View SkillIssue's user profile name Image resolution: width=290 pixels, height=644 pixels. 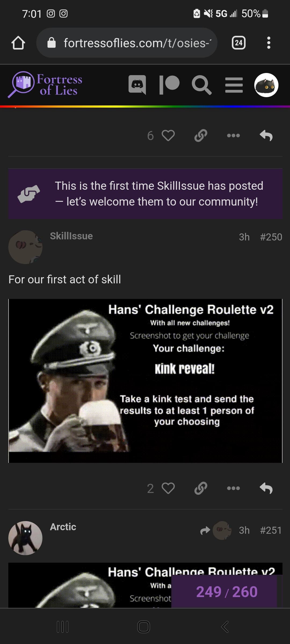pyautogui.click(x=71, y=236)
